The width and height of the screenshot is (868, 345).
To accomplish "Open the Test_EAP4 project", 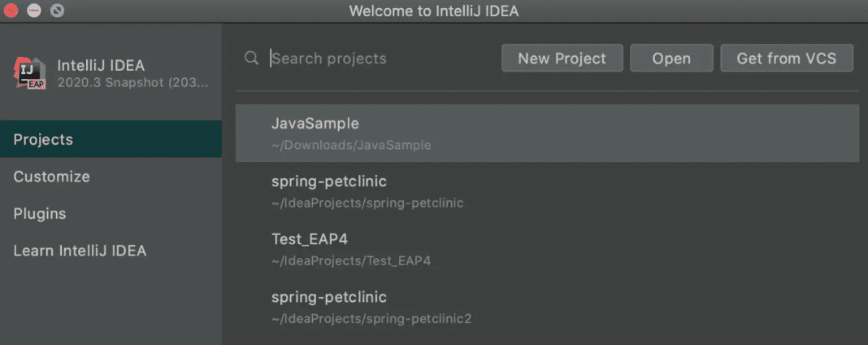I will click(x=547, y=249).
